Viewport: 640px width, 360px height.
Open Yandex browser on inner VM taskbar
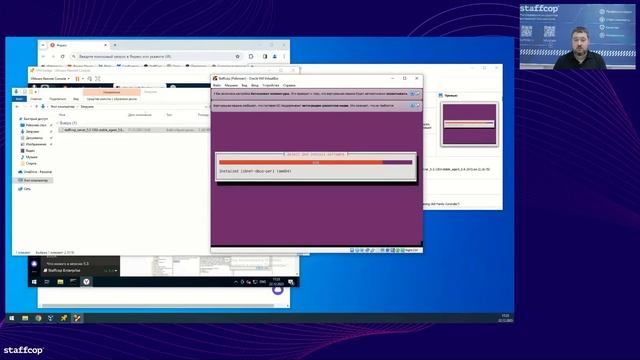pyautogui.click(x=87, y=282)
